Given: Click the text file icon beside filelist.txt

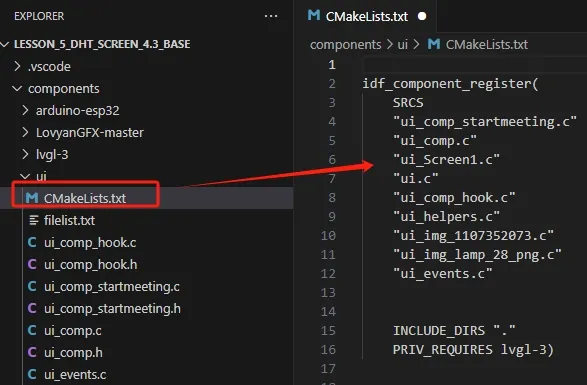Looking at the screenshot, I should coord(33,220).
